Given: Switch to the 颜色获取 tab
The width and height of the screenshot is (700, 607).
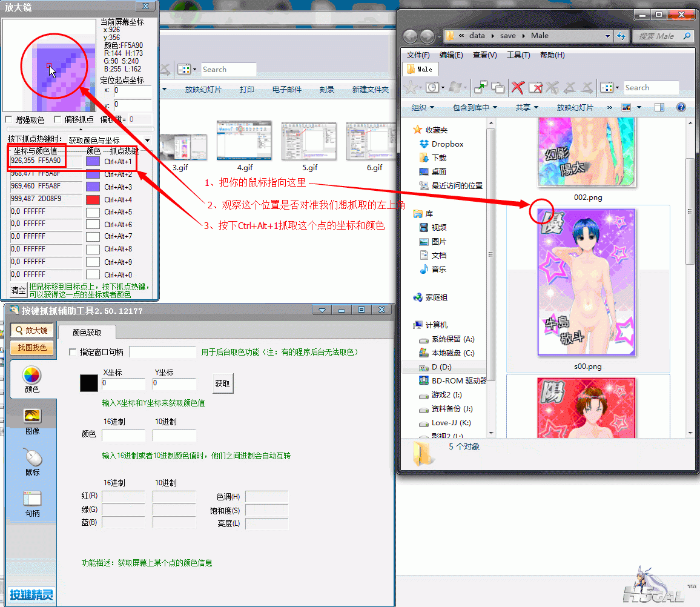Looking at the screenshot, I should pyautogui.click(x=87, y=333).
